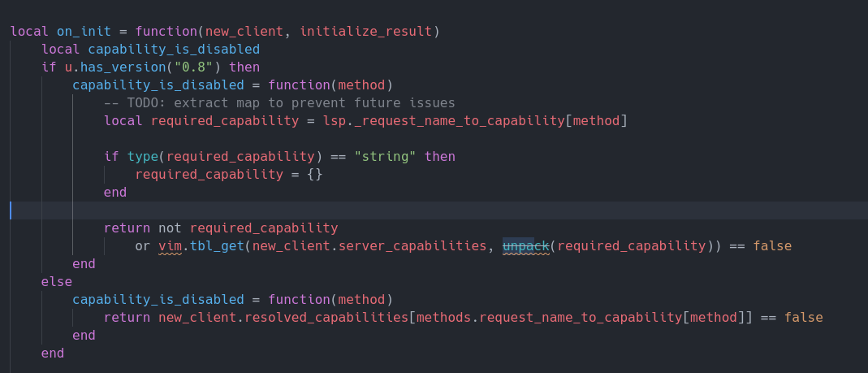Click false on the resolved_capabilities line
This screenshot has width=868, height=373.
(803, 317)
